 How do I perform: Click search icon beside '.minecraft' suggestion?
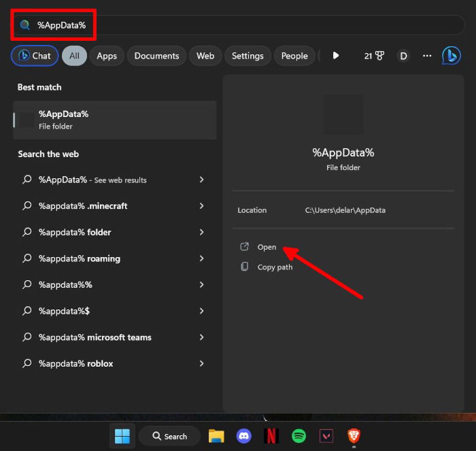27,205
